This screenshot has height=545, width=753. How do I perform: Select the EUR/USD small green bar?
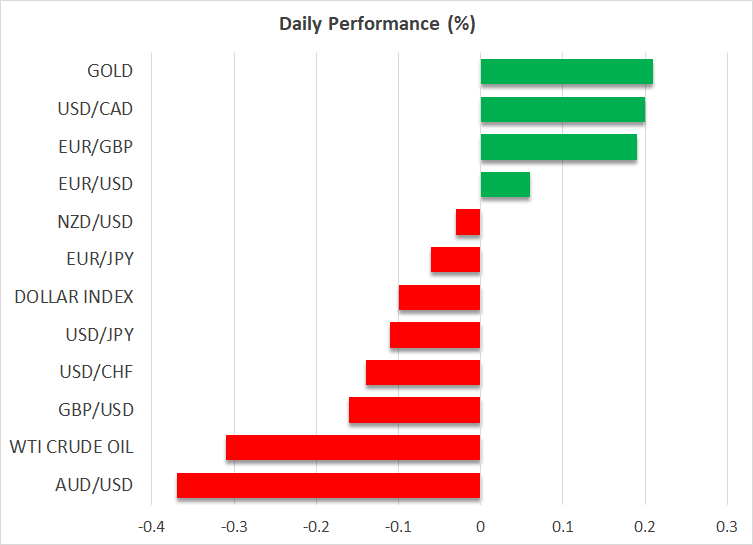pyautogui.click(x=505, y=185)
